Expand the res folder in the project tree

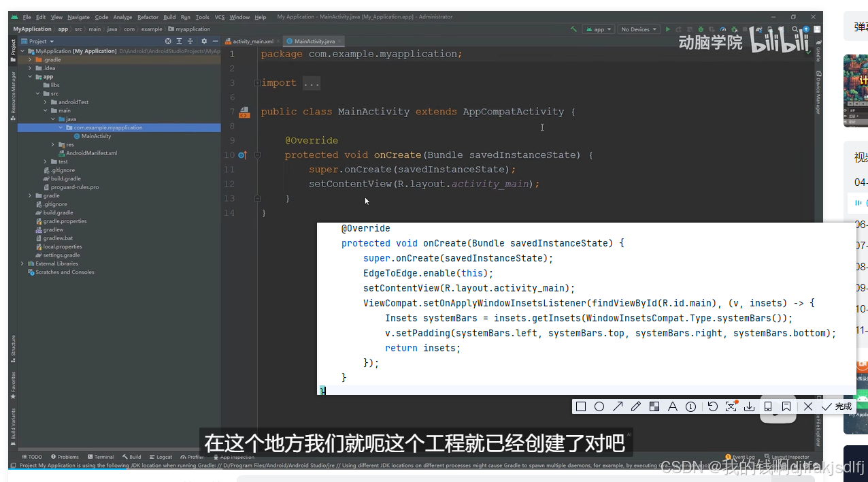point(52,144)
